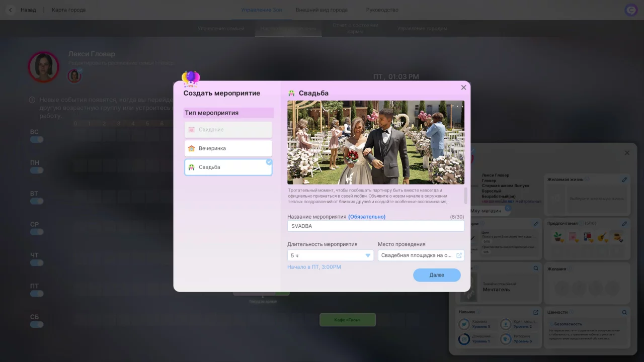This screenshot has width=644, height=362.
Task: Expand the Место проведения venue selector
Action: point(421,255)
